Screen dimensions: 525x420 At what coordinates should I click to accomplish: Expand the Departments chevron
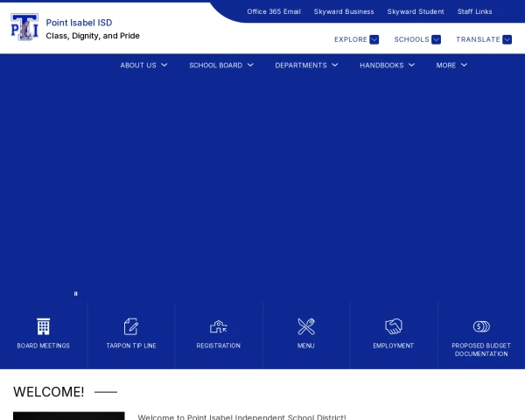(x=335, y=65)
